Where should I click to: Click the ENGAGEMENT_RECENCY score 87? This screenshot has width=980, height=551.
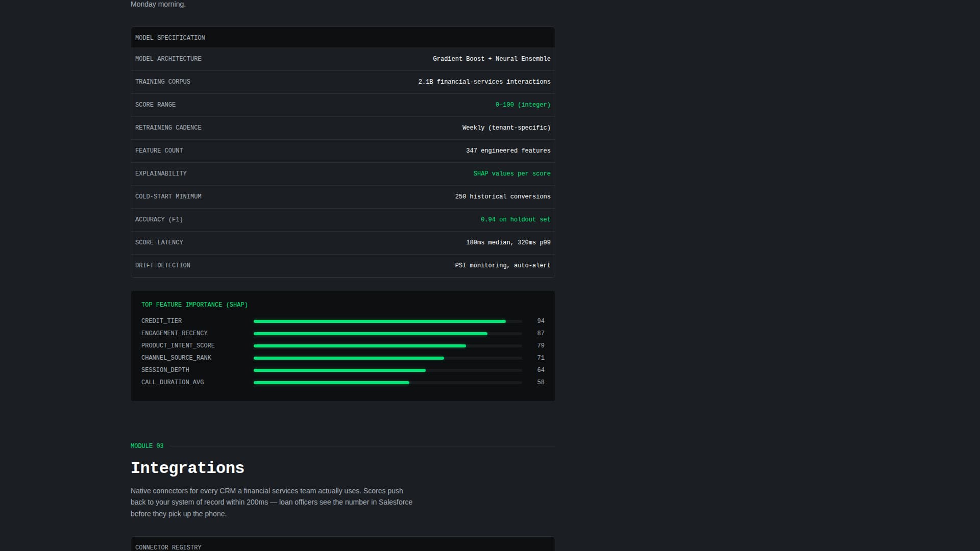541,333
